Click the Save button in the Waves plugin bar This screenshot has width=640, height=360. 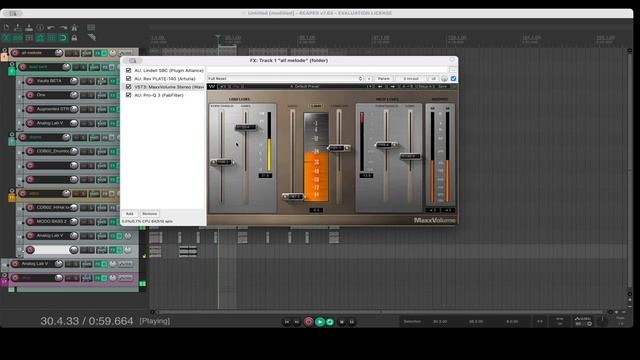(x=443, y=87)
